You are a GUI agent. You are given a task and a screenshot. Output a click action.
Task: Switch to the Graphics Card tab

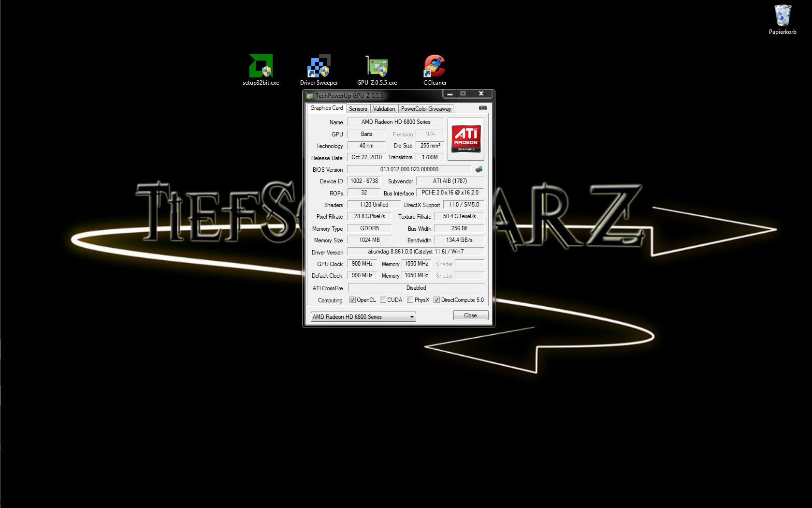326,108
